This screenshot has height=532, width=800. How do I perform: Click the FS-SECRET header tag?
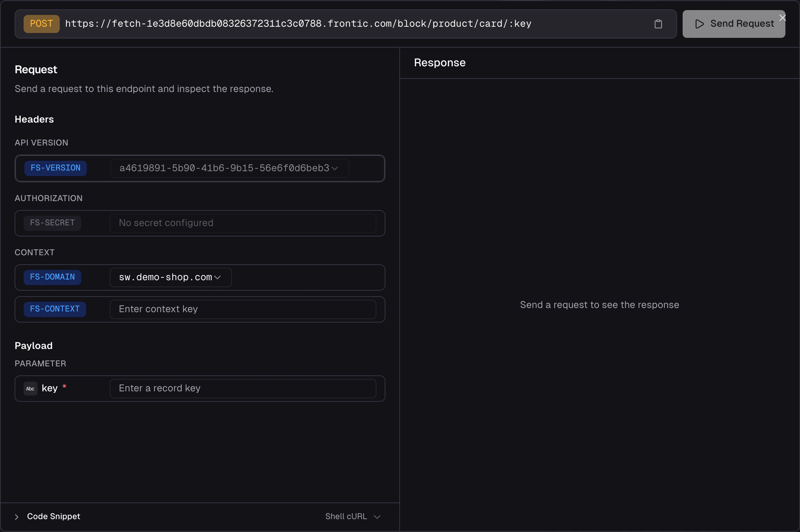coord(52,223)
